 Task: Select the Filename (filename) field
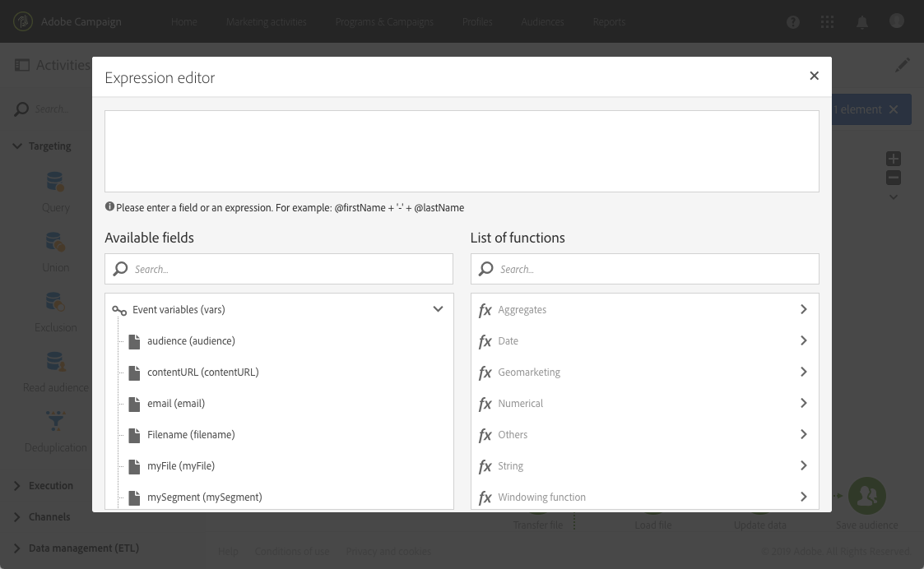tap(191, 435)
